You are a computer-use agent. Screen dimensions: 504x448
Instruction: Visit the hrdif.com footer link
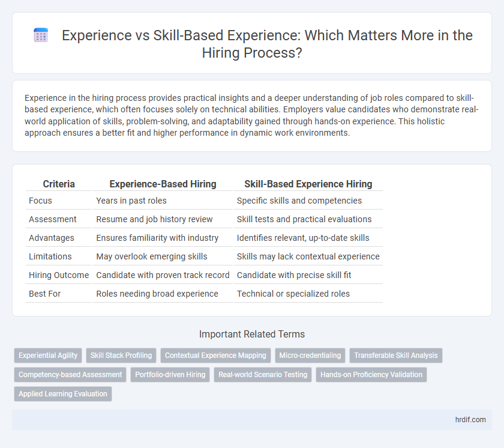tap(470, 420)
